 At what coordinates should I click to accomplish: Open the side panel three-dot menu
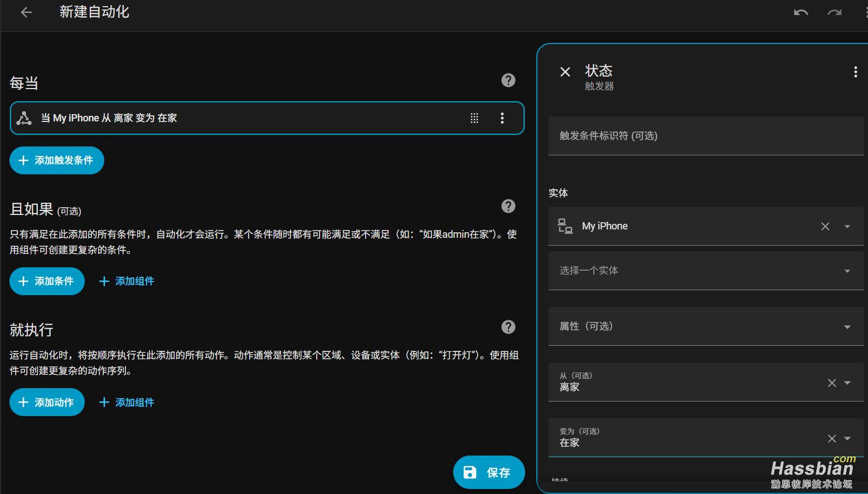pyautogui.click(x=856, y=71)
